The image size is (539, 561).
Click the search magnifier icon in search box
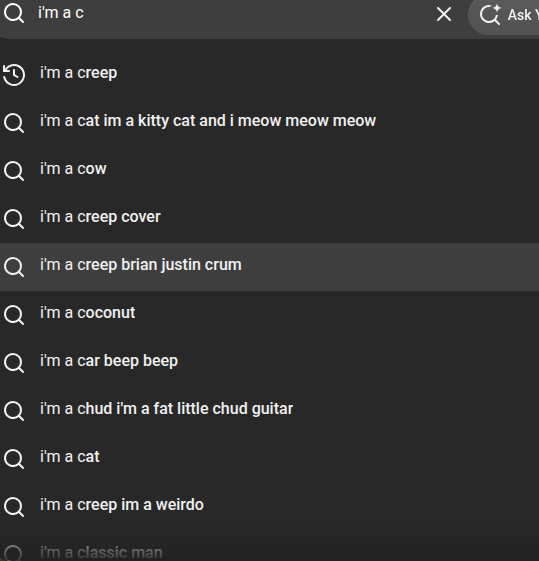14,14
